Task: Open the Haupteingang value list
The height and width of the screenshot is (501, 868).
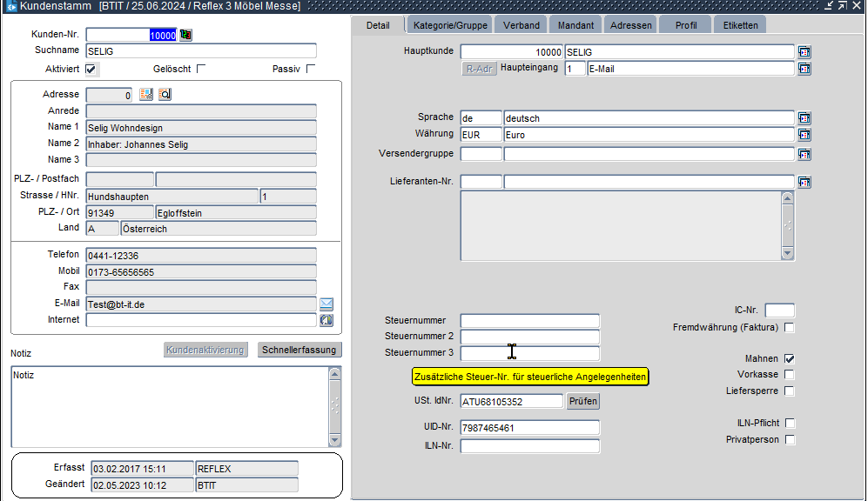Action: click(804, 69)
